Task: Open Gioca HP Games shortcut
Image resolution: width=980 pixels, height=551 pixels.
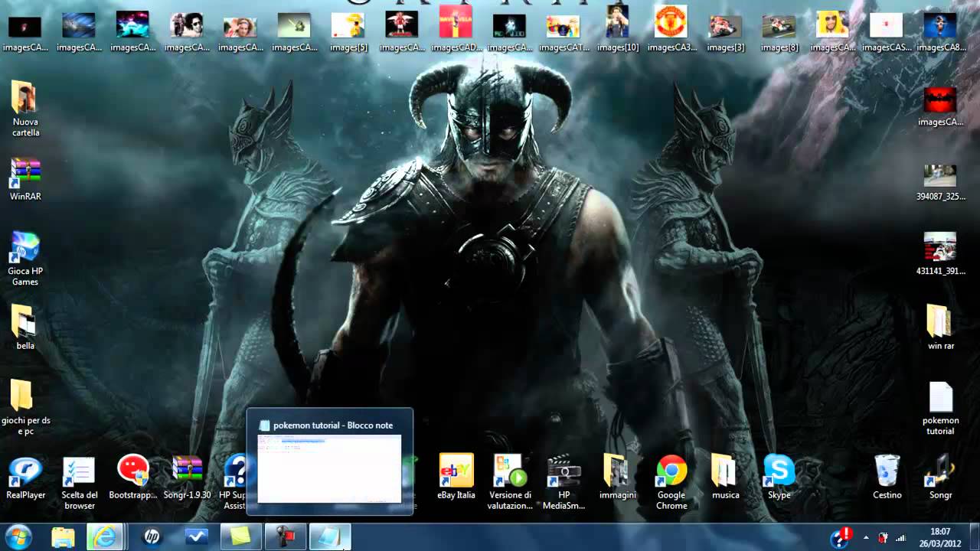Action: (x=25, y=259)
